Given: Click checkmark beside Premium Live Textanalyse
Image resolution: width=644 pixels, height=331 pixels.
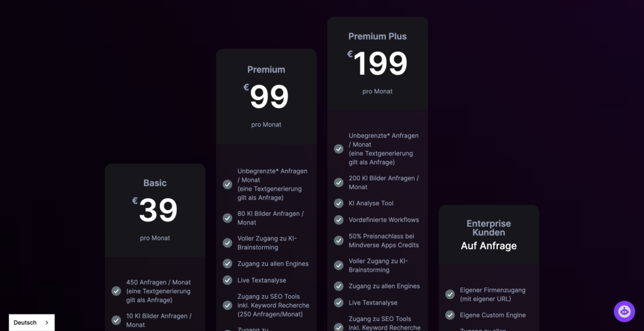Looking at the screenshot, I should 228,280.
